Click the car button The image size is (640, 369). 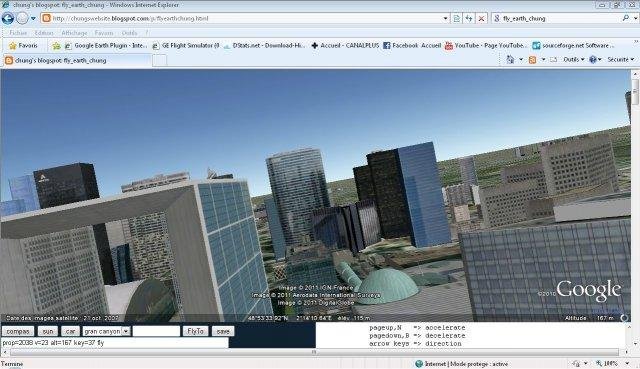[71, 331]
